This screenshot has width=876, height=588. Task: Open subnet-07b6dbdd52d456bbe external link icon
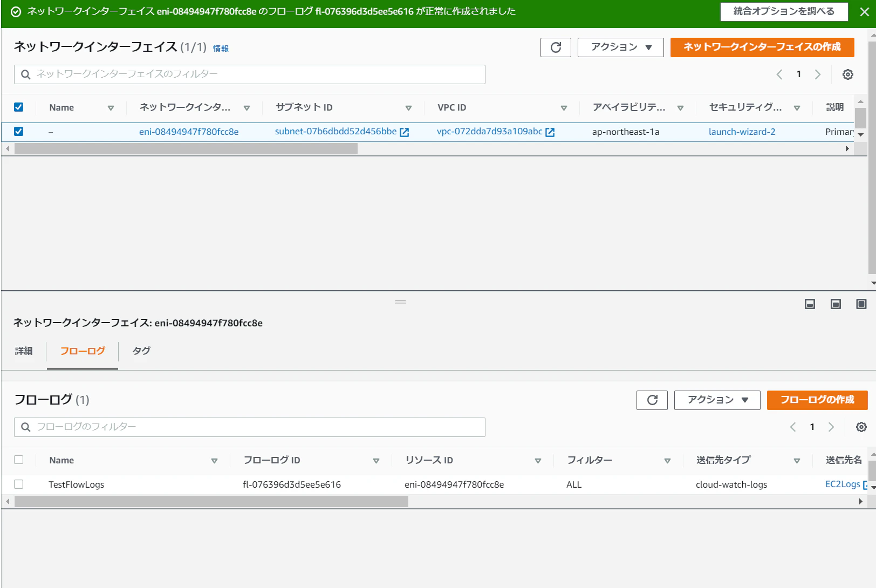click(x=404, y=132)
